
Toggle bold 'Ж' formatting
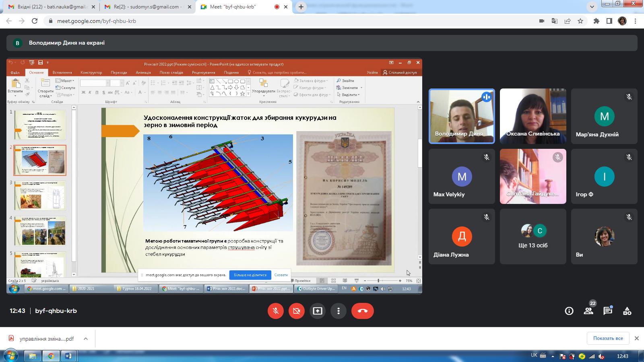coord(84,93)
